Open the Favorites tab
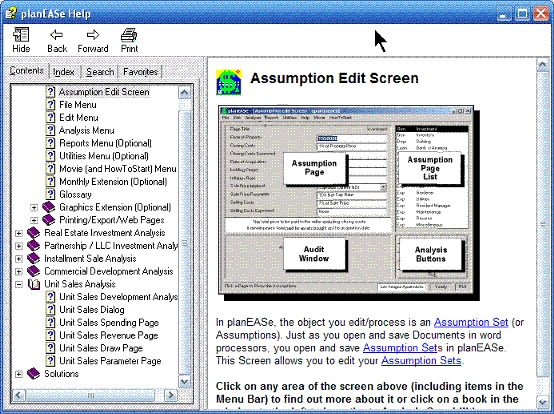 click(x=140, y=72)
